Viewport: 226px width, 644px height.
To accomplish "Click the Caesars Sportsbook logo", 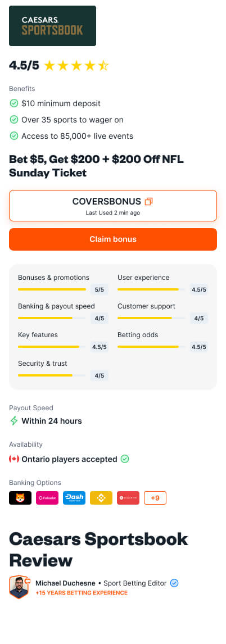I will [53, 26].
